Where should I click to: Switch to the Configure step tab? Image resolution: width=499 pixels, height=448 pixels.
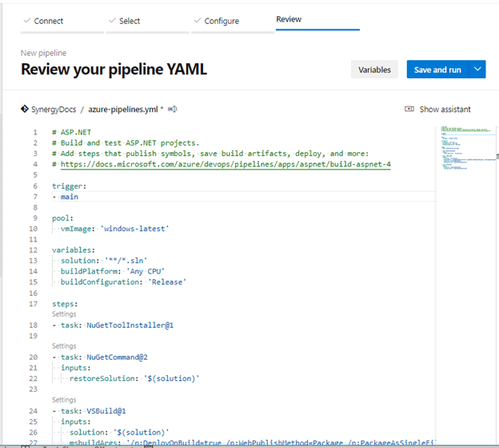[x=221, y=21]
